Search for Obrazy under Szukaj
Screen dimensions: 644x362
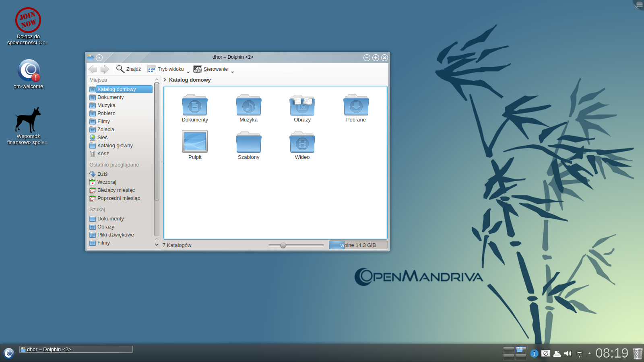click(121, 227)
